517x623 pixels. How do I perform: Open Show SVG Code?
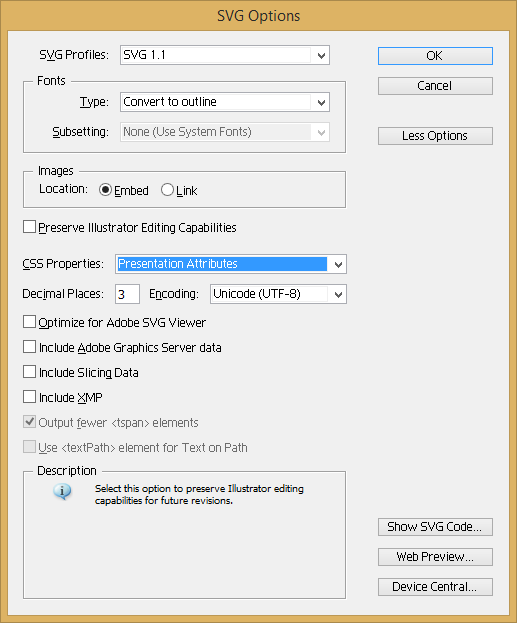(435, 527)
